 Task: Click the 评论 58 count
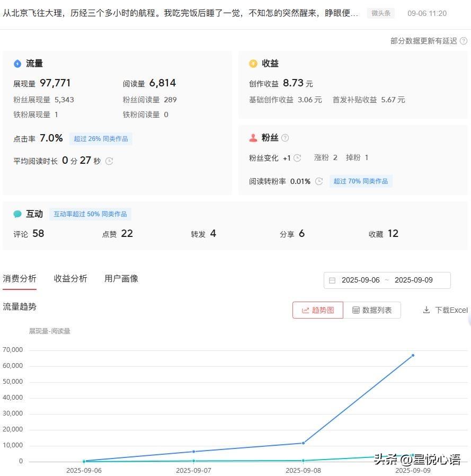point(29,233)
